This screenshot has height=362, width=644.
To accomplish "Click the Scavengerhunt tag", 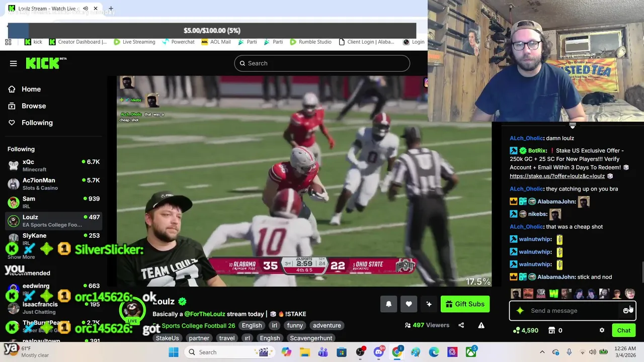I will coord(311,338).
